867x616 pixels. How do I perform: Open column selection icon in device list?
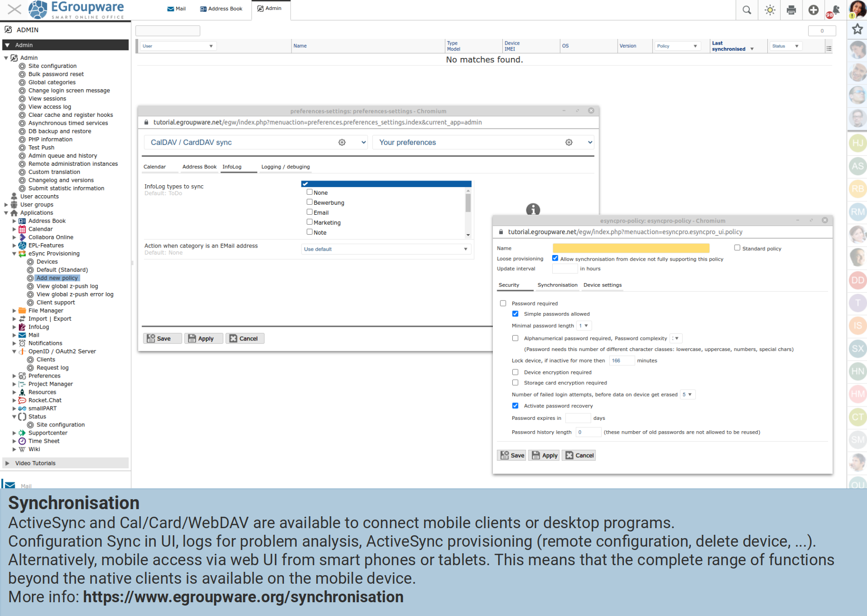click(829, 48)
